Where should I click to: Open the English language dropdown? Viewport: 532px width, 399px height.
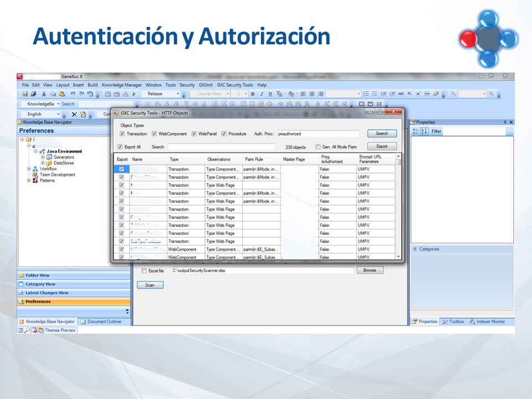(58, 114)
